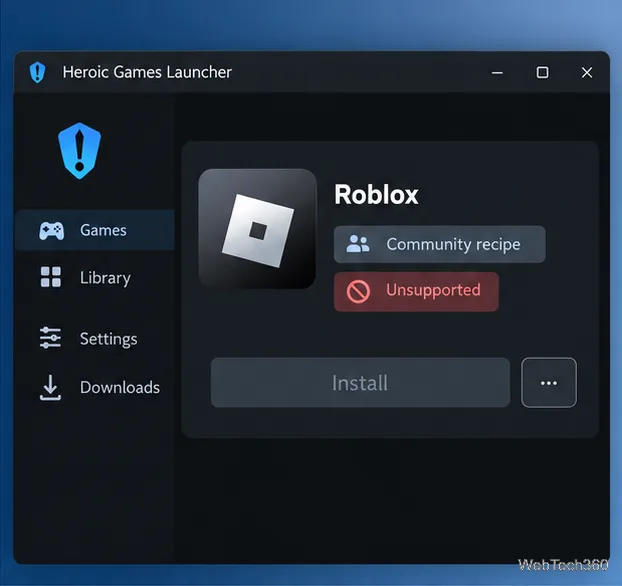622x586 pixels.
Task: Open the three-dots more options button
Action: (x=549, y=383)
